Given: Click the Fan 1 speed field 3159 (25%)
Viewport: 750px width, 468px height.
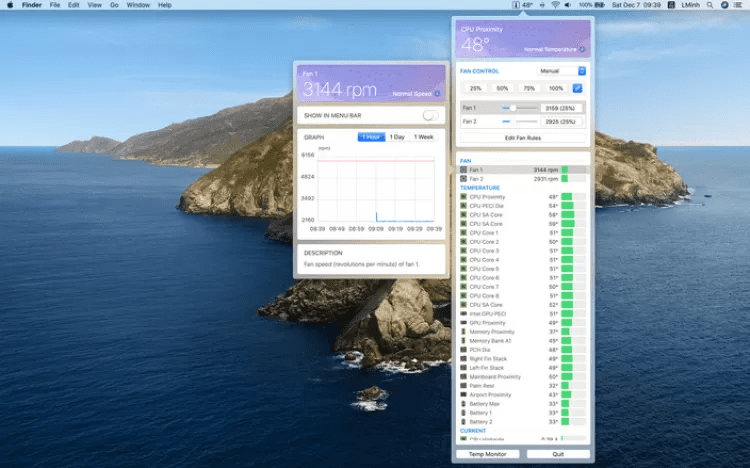Looking at the screenshot, I should pos(561,108).
